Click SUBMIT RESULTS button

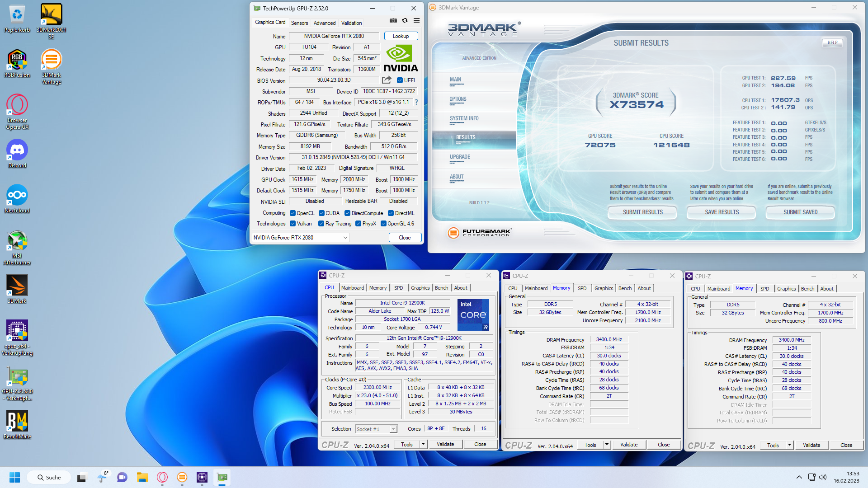tap(642, 212)
